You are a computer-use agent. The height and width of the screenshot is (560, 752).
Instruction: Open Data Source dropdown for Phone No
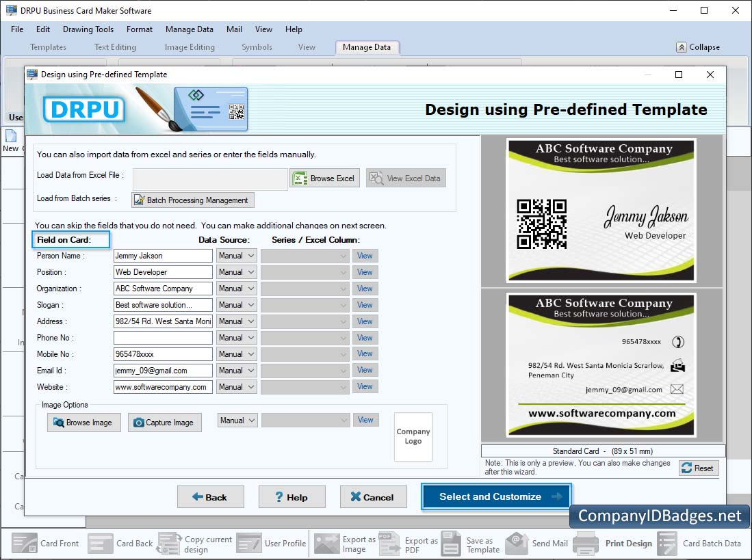pos(237,338)
